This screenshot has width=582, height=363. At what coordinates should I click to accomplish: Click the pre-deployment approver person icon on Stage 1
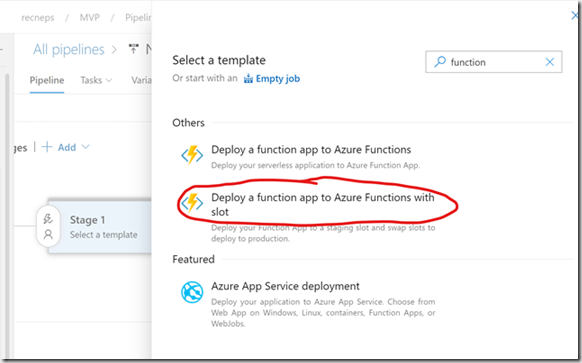tap(48, 235)
